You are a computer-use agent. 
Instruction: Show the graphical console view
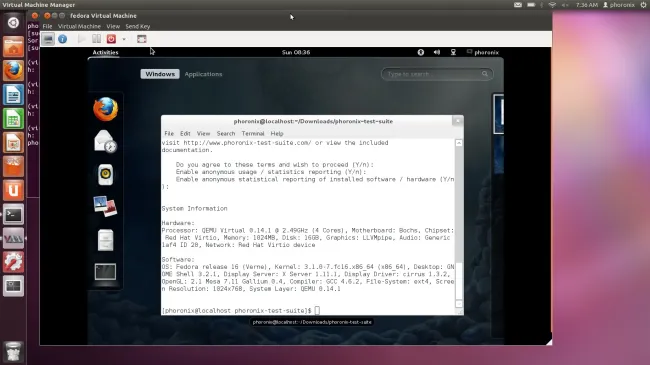[48, 39]
